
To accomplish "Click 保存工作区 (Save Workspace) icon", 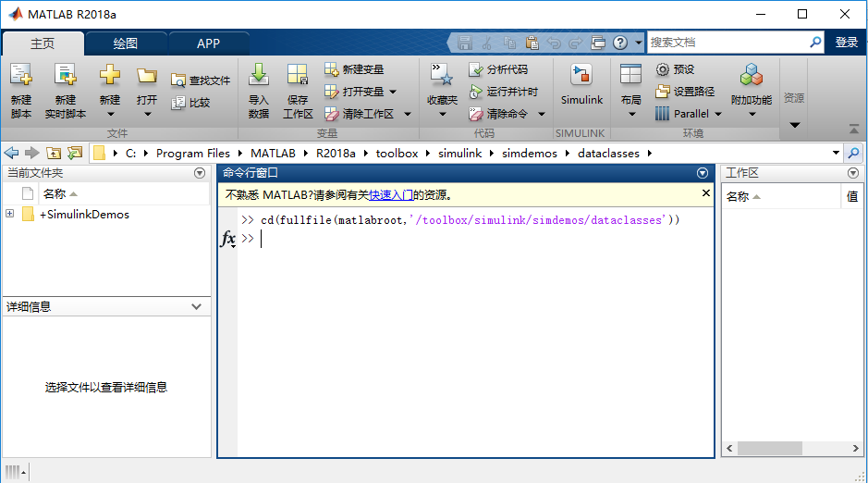I will tap(298, 75).
